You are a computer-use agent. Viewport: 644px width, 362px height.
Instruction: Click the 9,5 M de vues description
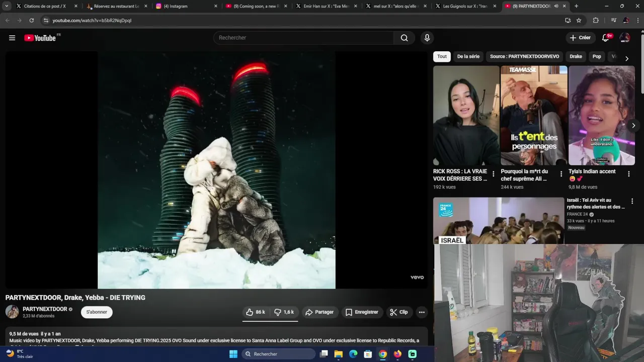pyautogui.click(x=216, y=337)
